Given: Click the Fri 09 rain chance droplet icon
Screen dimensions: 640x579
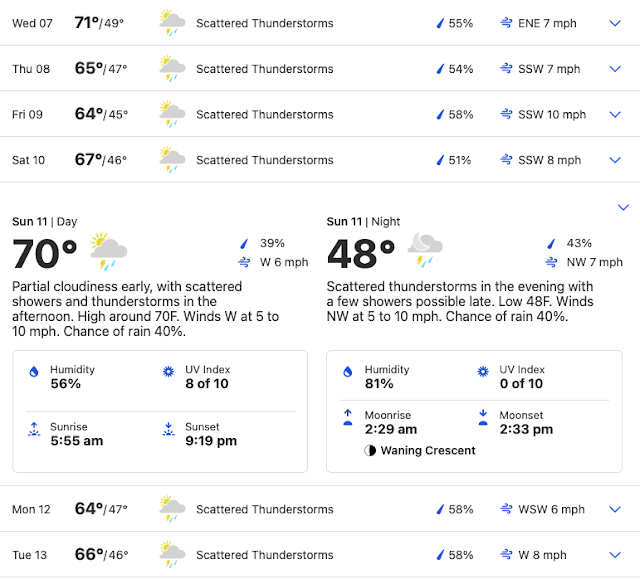Looking at the screenshot, I should [440, 115].
